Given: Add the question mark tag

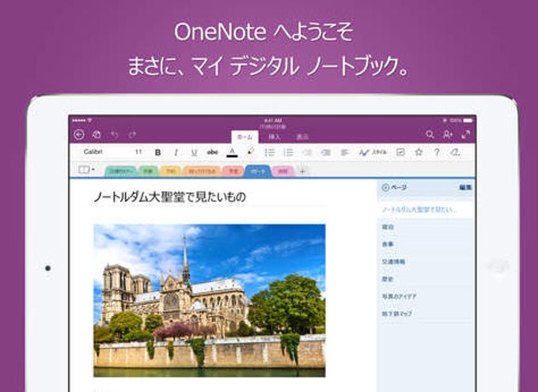Looking at the screenshot, I should [x=437, y=153].
